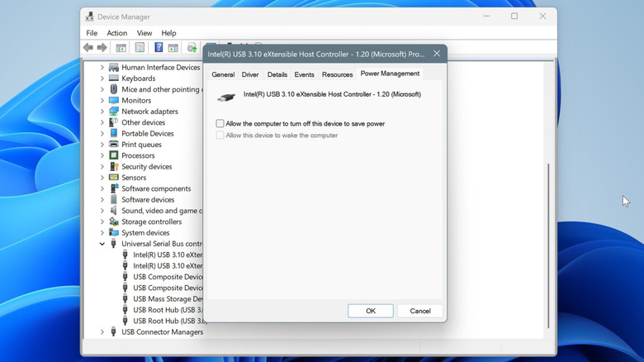The image size is (644, 362).
Task: Click Show/Hide Action Pane toolbar icon
Action: click(x=173, y=48)
